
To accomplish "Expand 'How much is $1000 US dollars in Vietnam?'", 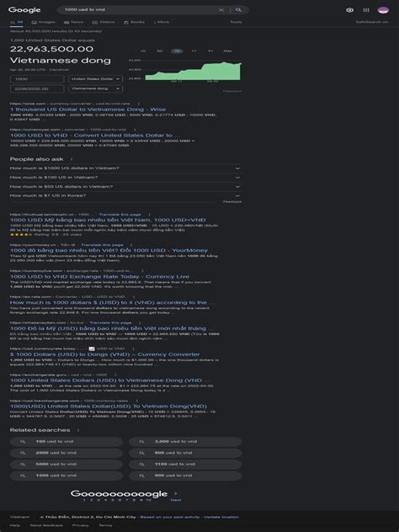I will (x=125, y=168).
